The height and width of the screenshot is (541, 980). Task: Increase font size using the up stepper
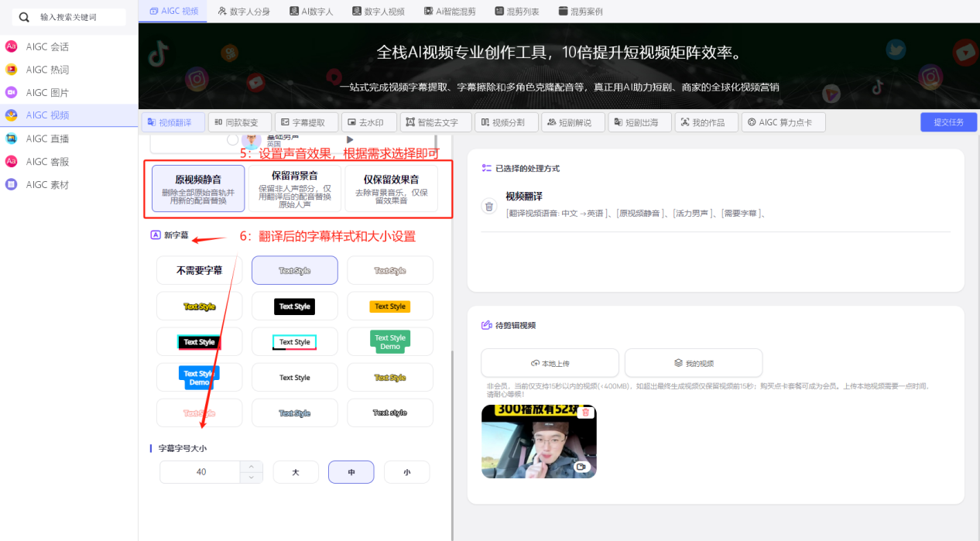pyautogui.click(x=252, y=467)
